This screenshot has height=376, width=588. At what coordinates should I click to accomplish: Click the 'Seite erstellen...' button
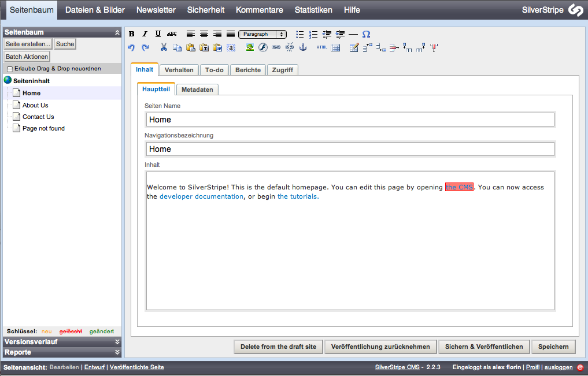tap(28, 44)
